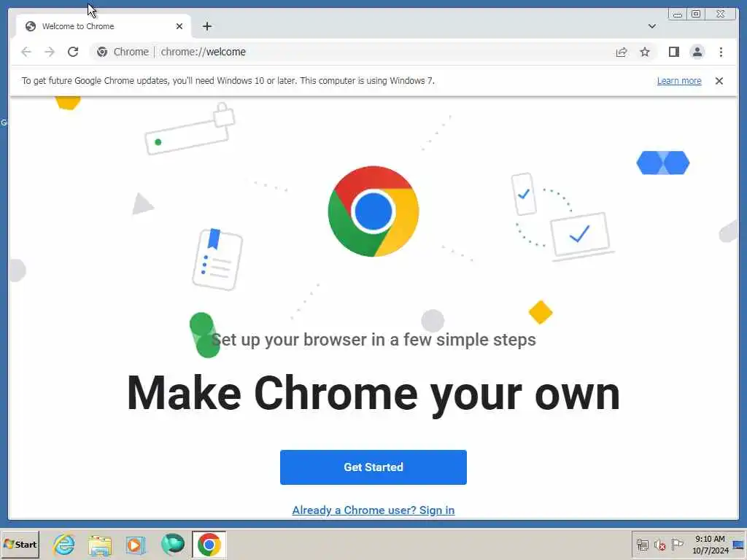This screenshot has height=560, width=747.
Task: Click the green globe taskbar icon
Action: click(x=172, y=544)
